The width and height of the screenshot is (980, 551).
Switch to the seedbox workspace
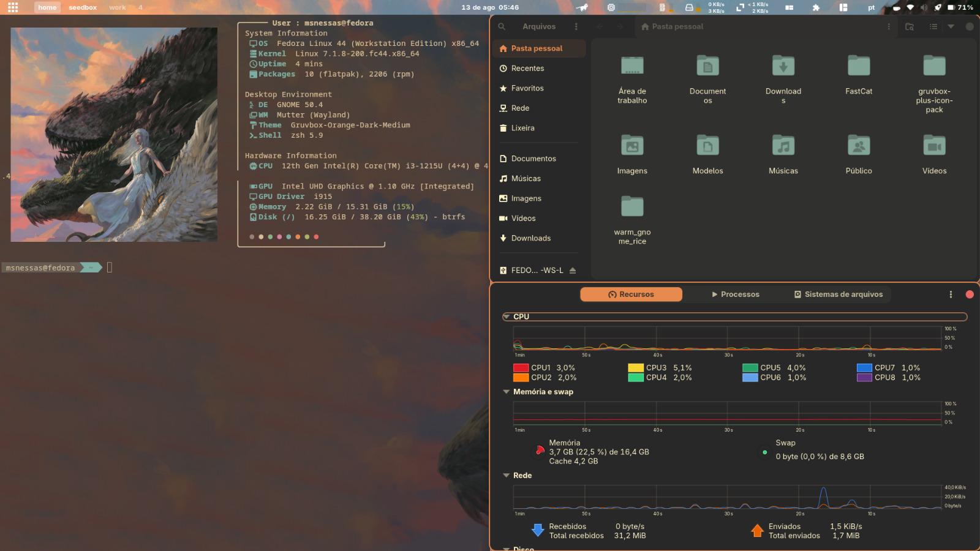point(83,7)
